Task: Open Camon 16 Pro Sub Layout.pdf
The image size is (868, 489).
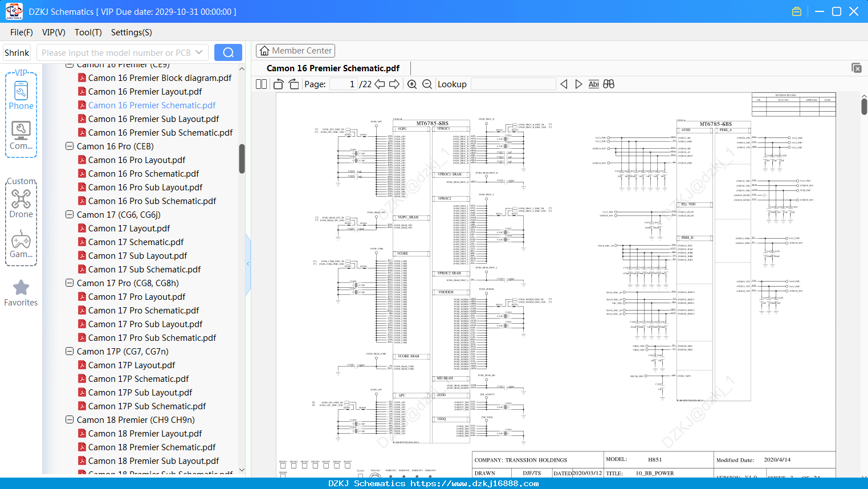Action: tap(145, 187)
